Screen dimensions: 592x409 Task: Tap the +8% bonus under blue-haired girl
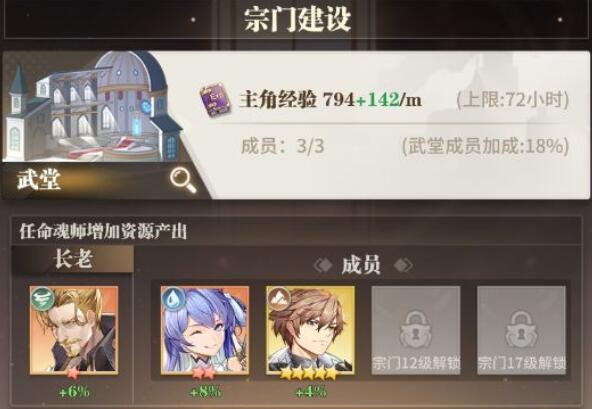pos(205,392)
